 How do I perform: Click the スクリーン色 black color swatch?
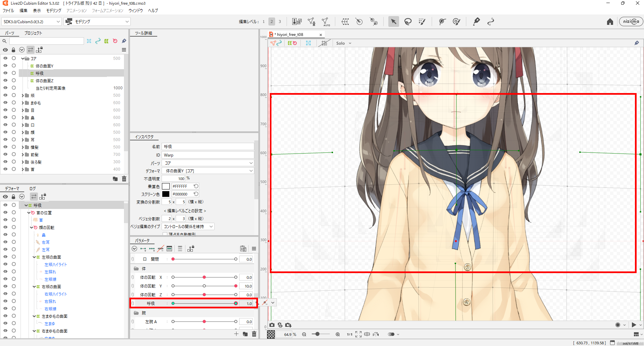point(166,194)
